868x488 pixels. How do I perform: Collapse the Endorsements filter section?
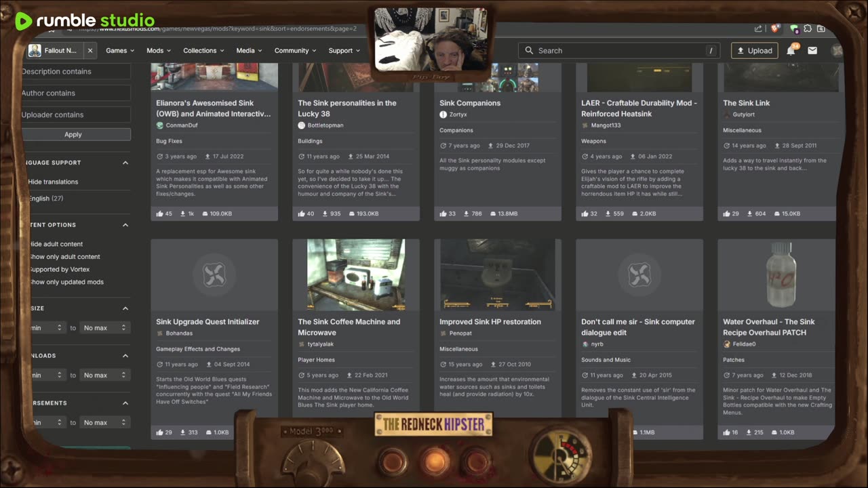[x=125, y=403]
